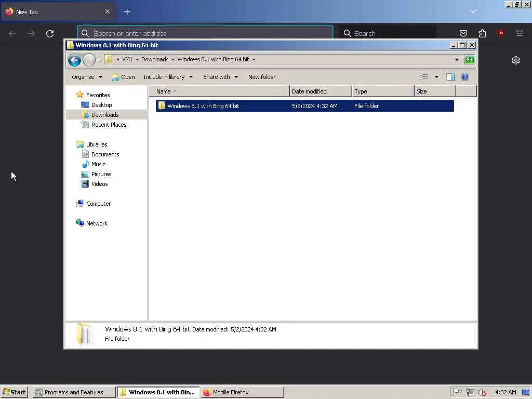Open Pictures library
The image size is (532, 399).
click(x=101, y=174)
